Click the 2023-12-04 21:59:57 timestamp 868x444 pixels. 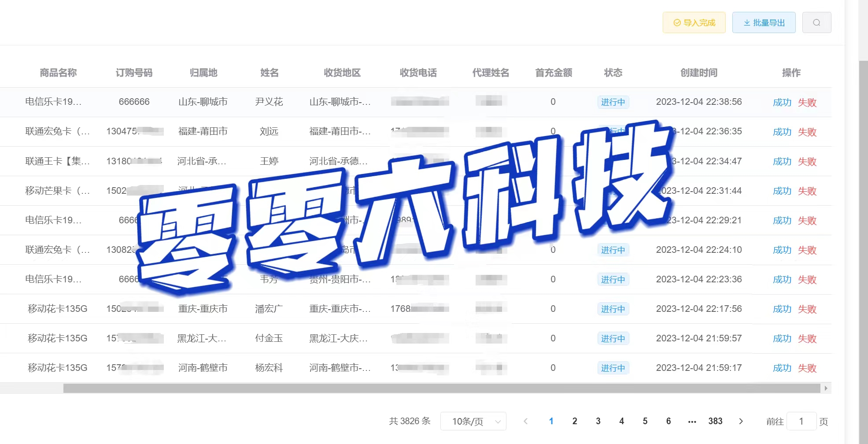(x=699, y=338)
